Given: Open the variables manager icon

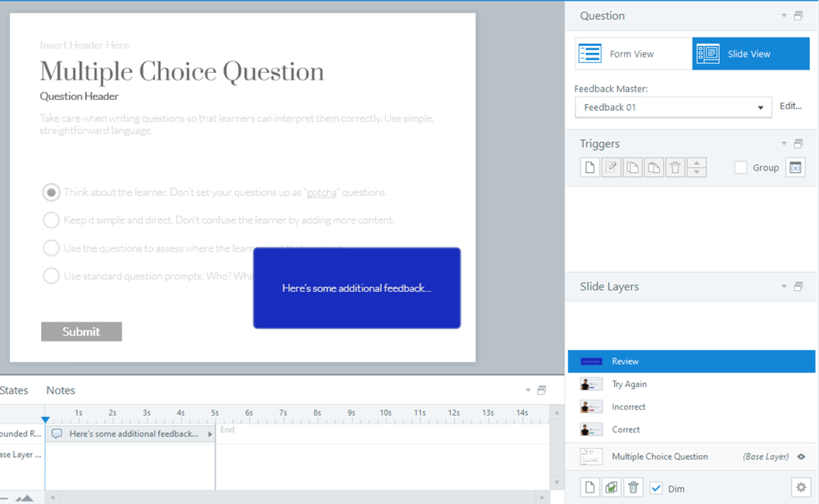Looking at the screenshot, I should pyautogui.click(x=795, y=168).
